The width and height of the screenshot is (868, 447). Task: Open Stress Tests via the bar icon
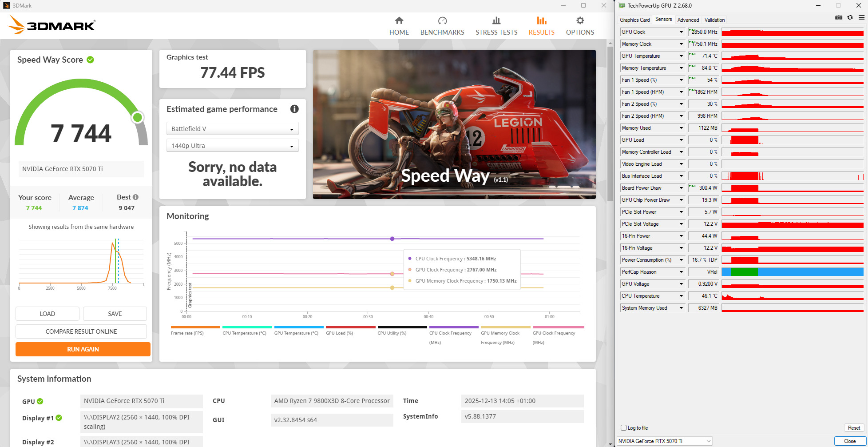(x=496, y=20)
